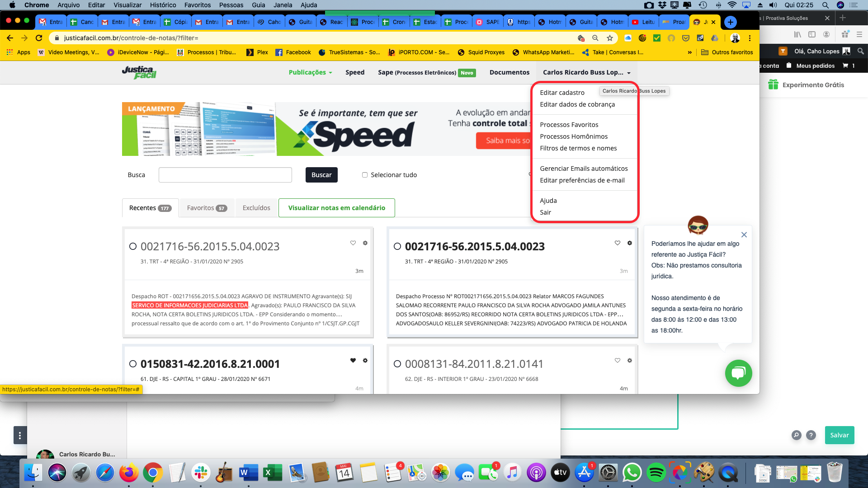The image size is (868, 488).
Task: Open Microsoft Word from the Dock
Action: click(x=248, y=473)
